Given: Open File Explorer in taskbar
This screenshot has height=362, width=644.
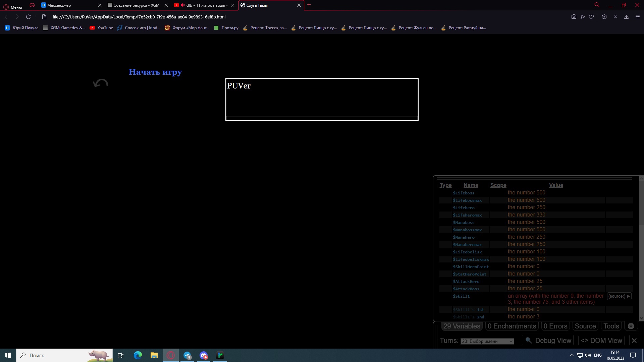Looking at the screenshot, I should [154, 355].
